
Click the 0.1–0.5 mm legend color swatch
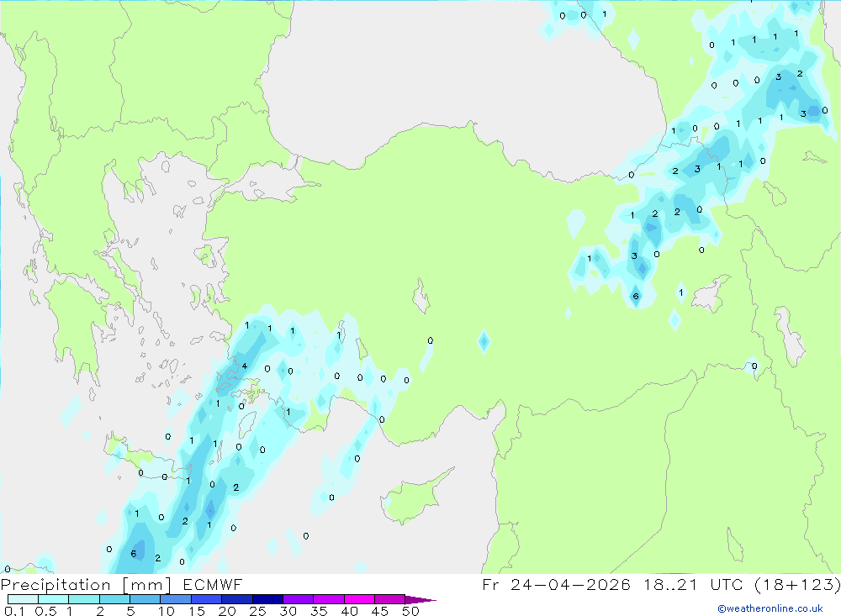click(x=23, y=599)
